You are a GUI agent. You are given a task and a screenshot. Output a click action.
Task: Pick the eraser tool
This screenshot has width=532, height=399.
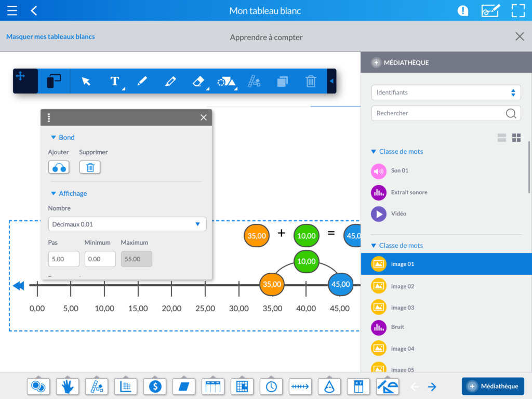(198, 81)
